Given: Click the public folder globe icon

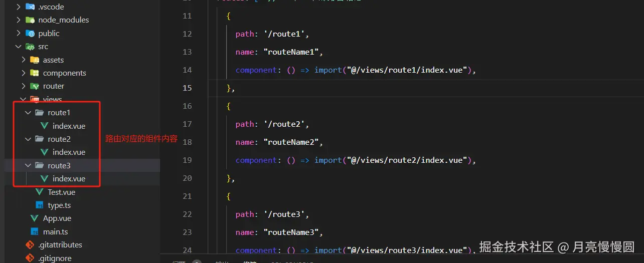Looking at the screenshot, I should [30, 34].
